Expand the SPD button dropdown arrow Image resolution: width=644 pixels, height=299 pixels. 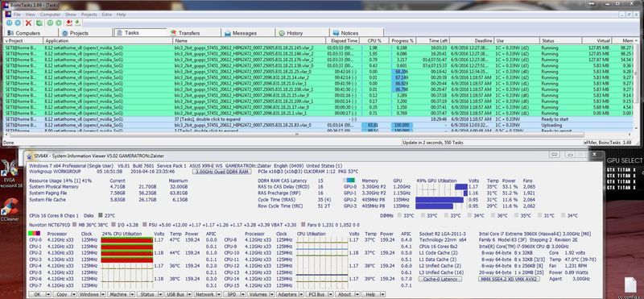(242, 294)
